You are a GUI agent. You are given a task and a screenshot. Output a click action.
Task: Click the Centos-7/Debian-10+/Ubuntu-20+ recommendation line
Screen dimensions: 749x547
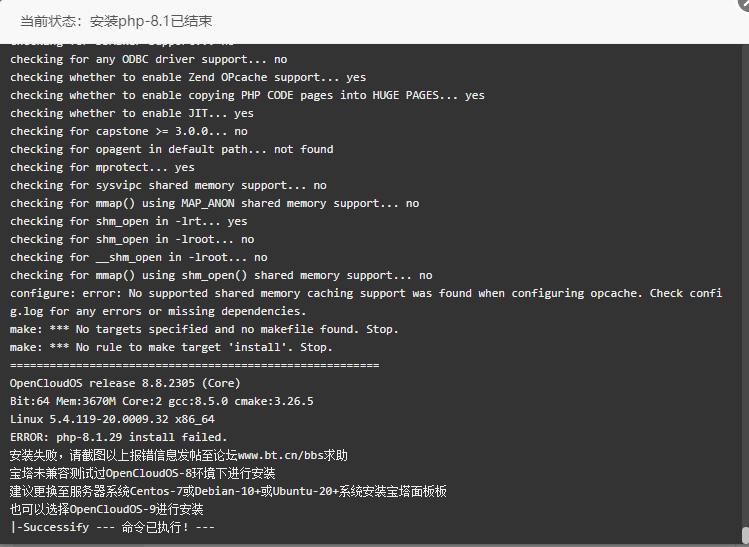click(228, 491)
